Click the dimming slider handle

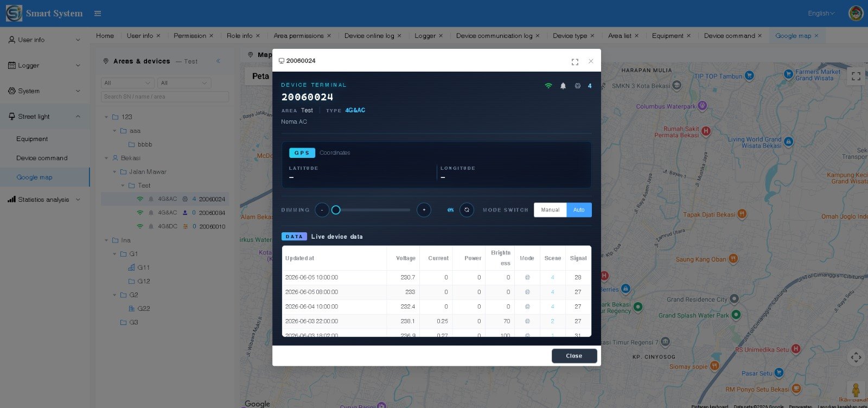click(336, 210)
